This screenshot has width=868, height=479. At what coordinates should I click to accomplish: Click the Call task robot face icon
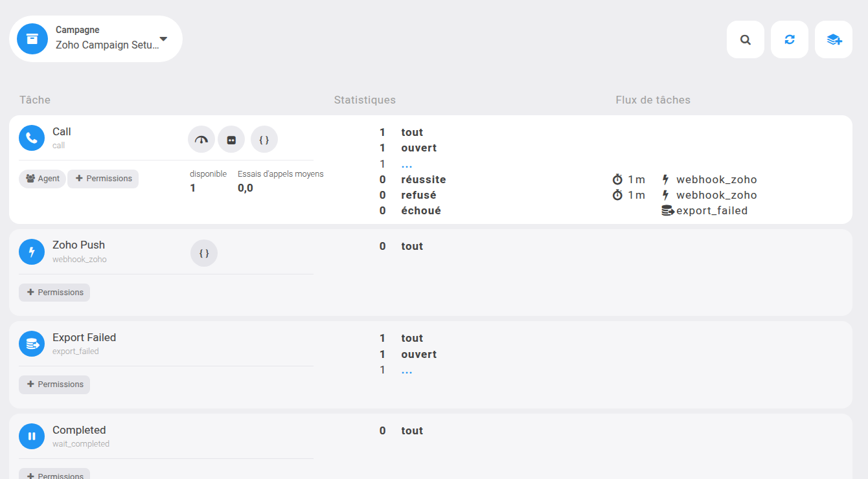tap(231, 139)
